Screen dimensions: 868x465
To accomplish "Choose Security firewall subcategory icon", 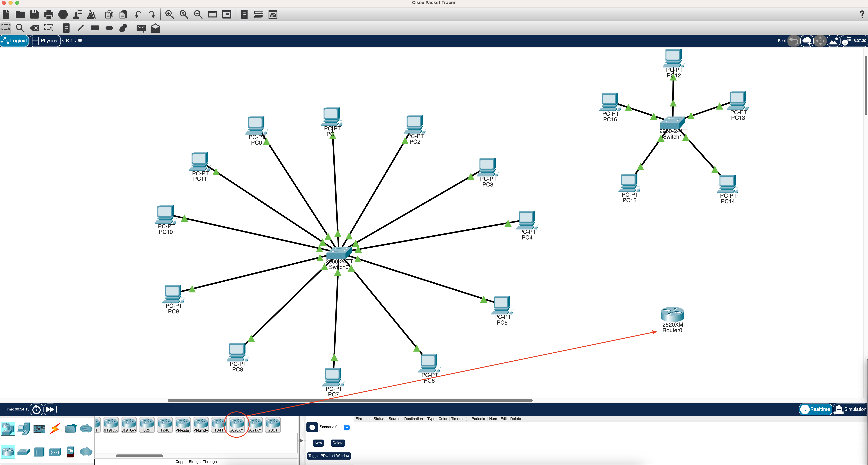I will click(x=70, y=452).
